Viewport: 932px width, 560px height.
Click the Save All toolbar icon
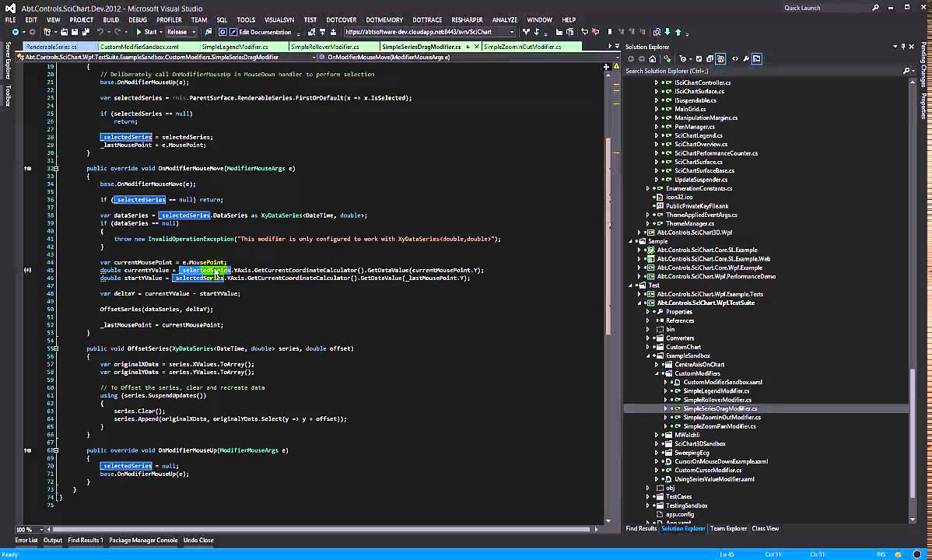point(86,32)
